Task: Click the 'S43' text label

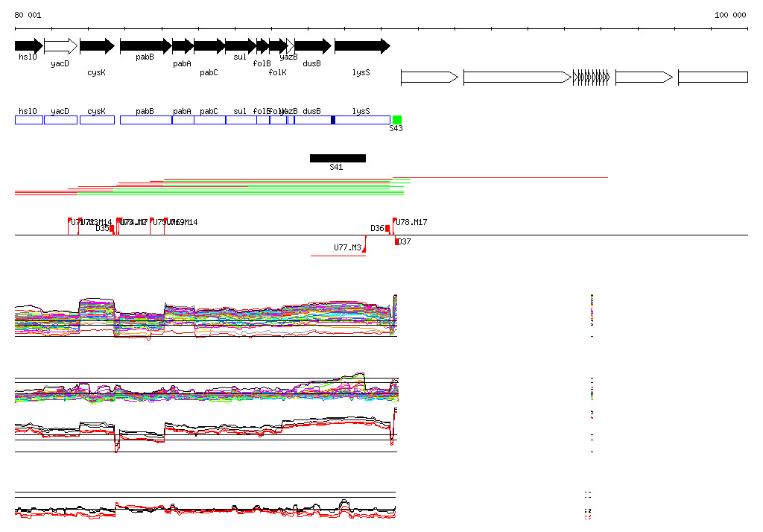Action: pos(396,128)
